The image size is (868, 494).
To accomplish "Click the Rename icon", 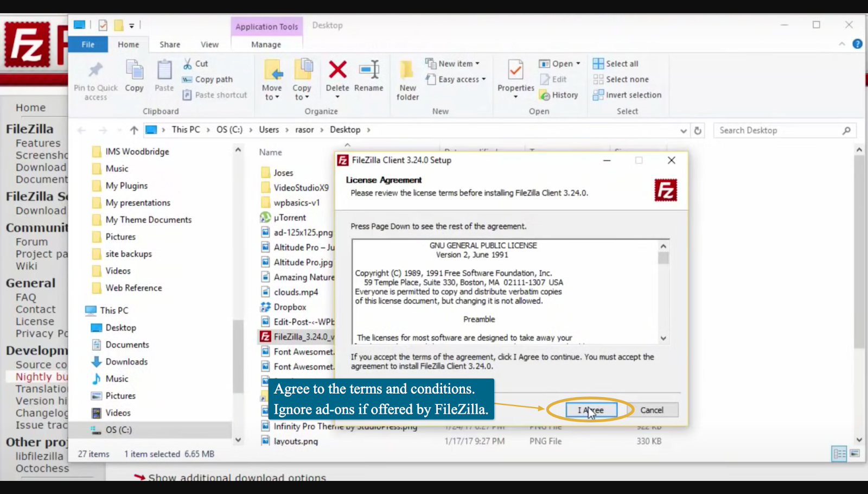I will click(369, 69).
